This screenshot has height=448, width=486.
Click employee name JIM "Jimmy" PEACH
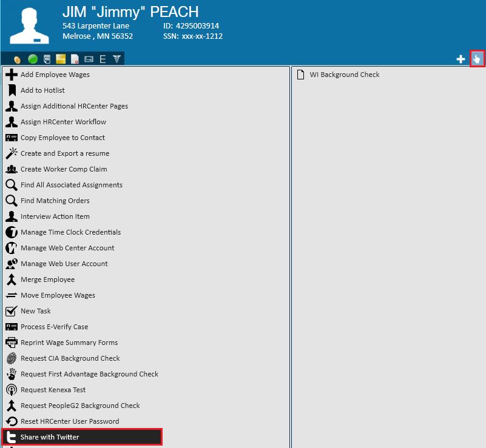tap(130, 12)
